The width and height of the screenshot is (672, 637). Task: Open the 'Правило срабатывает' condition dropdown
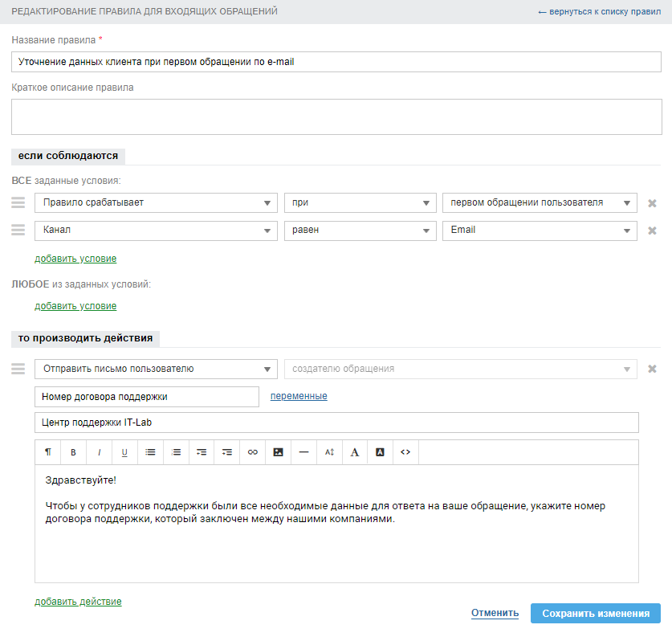coord(156,203)
